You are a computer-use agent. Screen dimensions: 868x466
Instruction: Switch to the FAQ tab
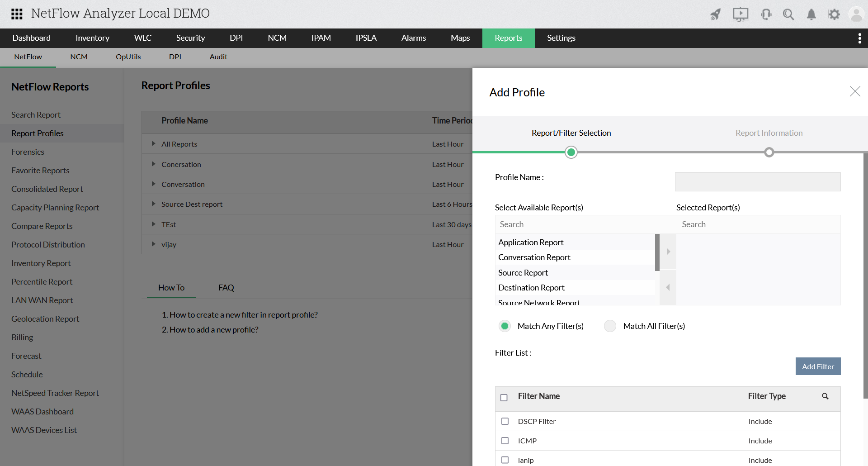(x=226, y=287)
